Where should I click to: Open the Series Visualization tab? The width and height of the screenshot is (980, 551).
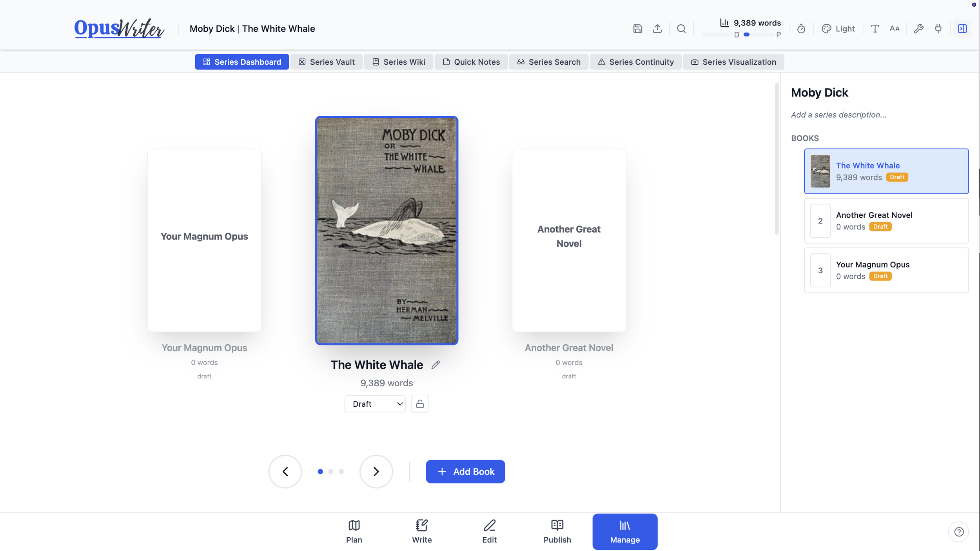(733, 62)
